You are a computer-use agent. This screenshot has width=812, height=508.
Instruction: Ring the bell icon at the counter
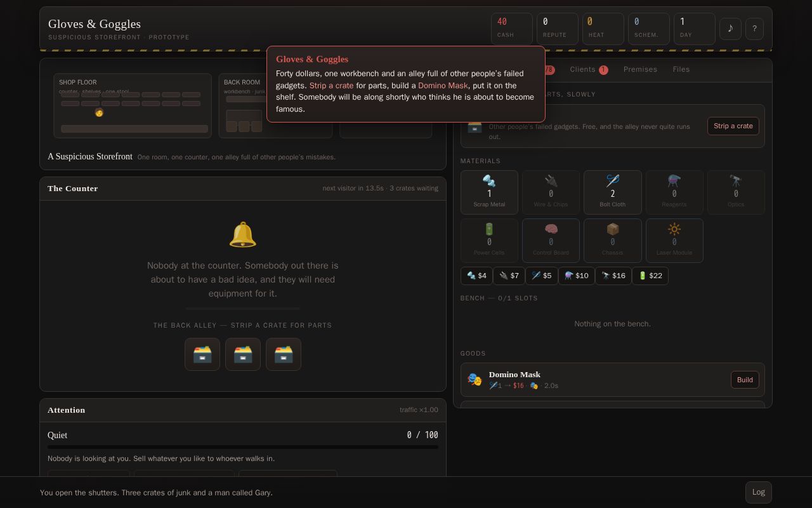pyautogui.click(x=243, y=235)
